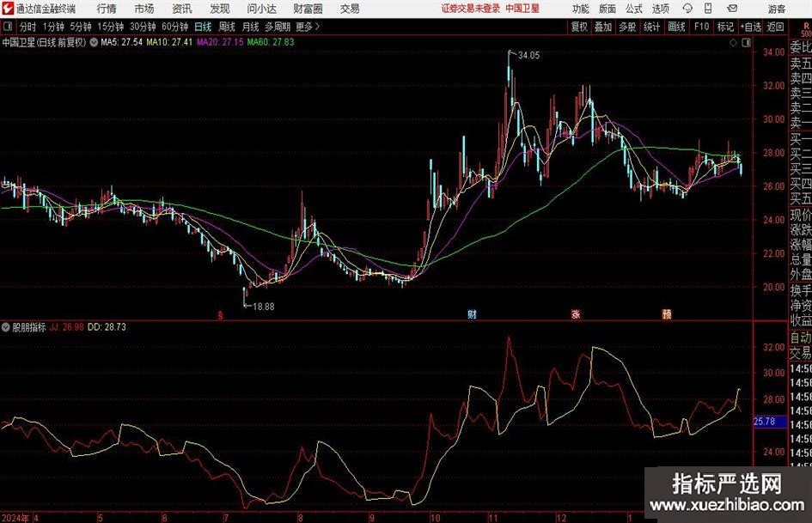
Task: Expand dropdown arrow beside 中国卫星(日线 前复权)
Action: (94, 42)
